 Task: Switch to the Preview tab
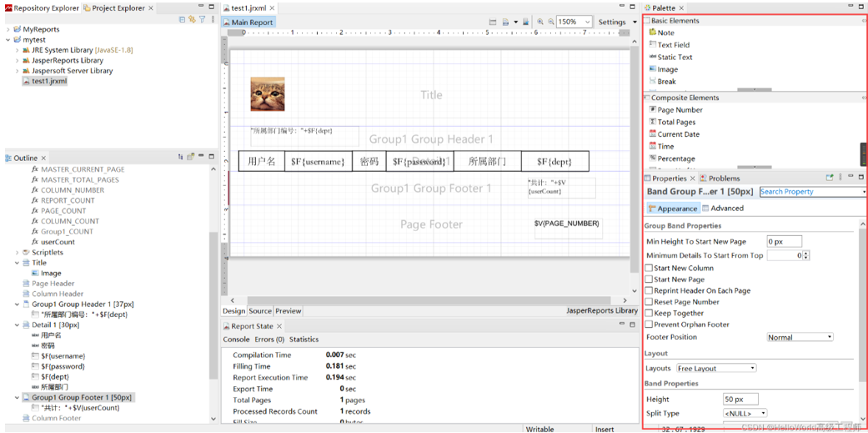288,311
